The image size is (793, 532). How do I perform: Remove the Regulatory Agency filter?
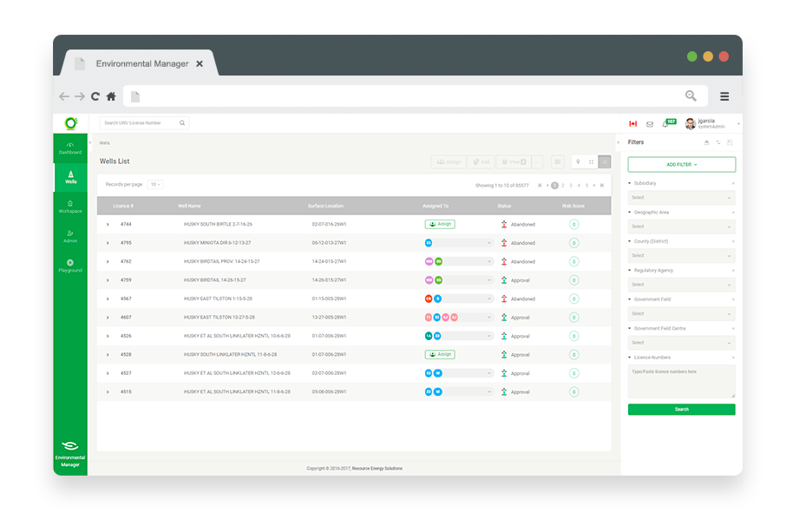click(x=733, y=271)
